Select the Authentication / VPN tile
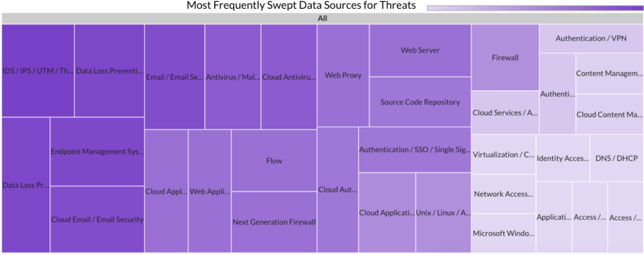This screenshot has width=644, height=255. click(591, 39)
